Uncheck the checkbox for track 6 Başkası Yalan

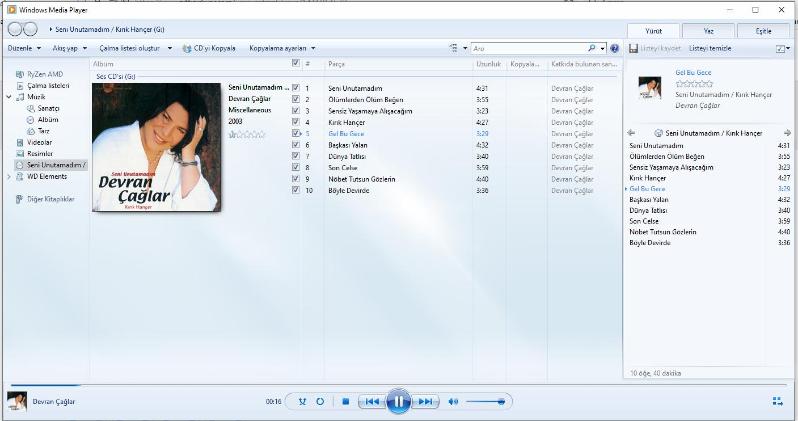coord(296,145)
